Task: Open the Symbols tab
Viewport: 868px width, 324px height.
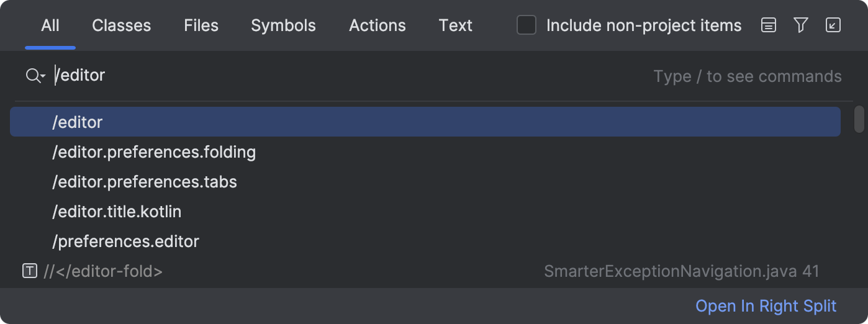Action: (x=283, y=25)
